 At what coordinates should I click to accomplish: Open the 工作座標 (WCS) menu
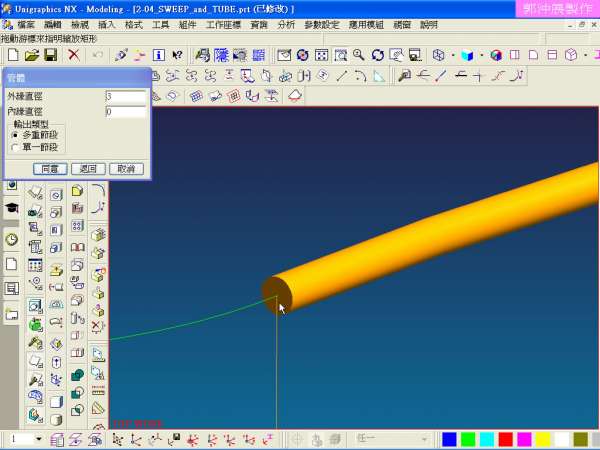click(x=223, y=25)
